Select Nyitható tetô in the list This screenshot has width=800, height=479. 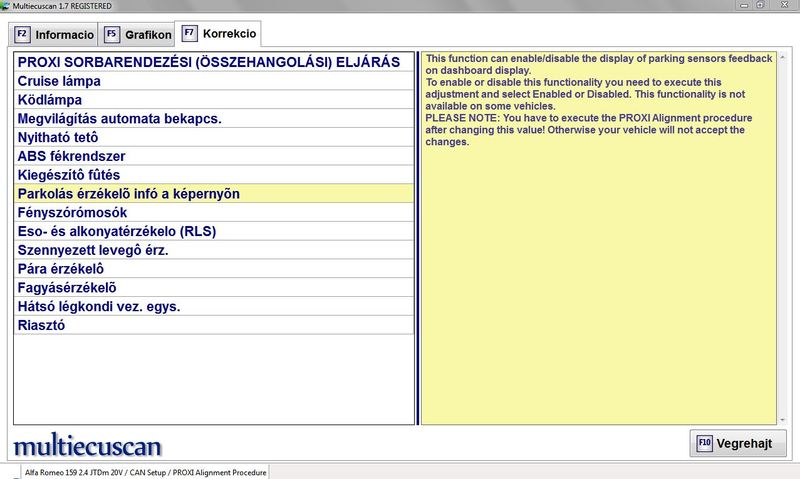pos(214,137)
